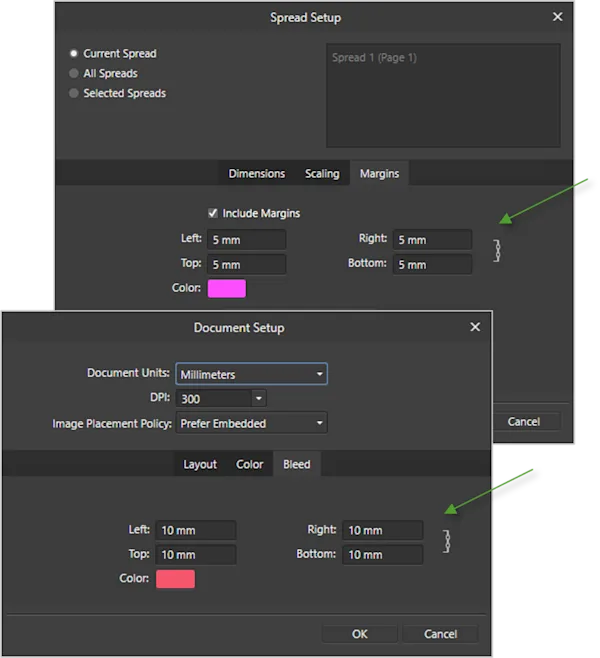The image size is (600, 658).
Task: Close the Spread Setup dialog
Action: tap(558, 17)
